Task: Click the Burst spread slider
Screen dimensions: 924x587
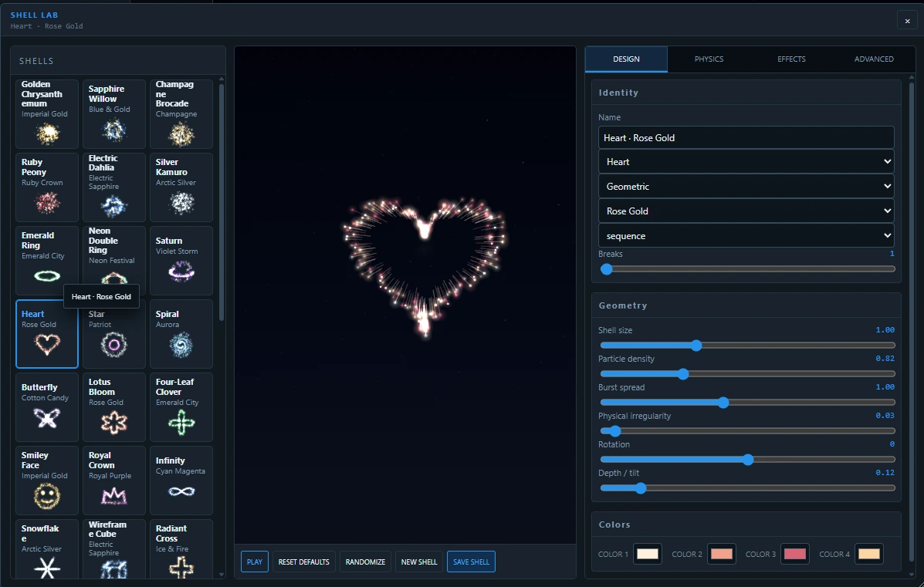Action: pyautogui.click(x=747, y=403)
